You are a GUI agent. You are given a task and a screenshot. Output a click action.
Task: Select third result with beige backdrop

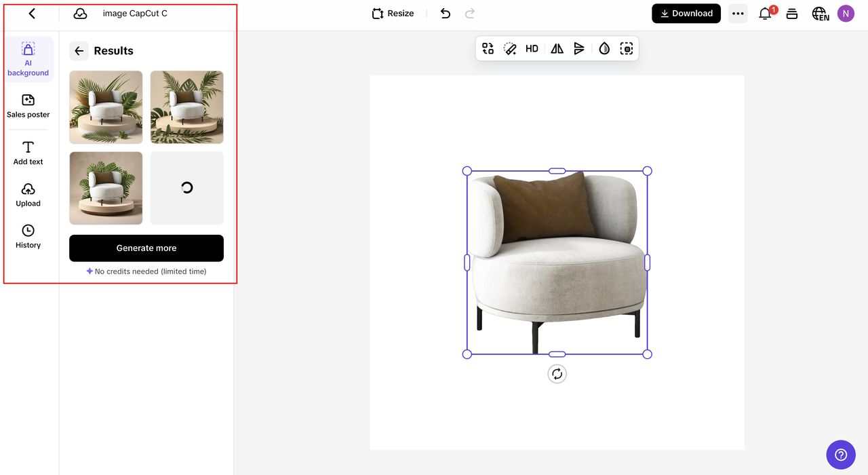(106, 188)
